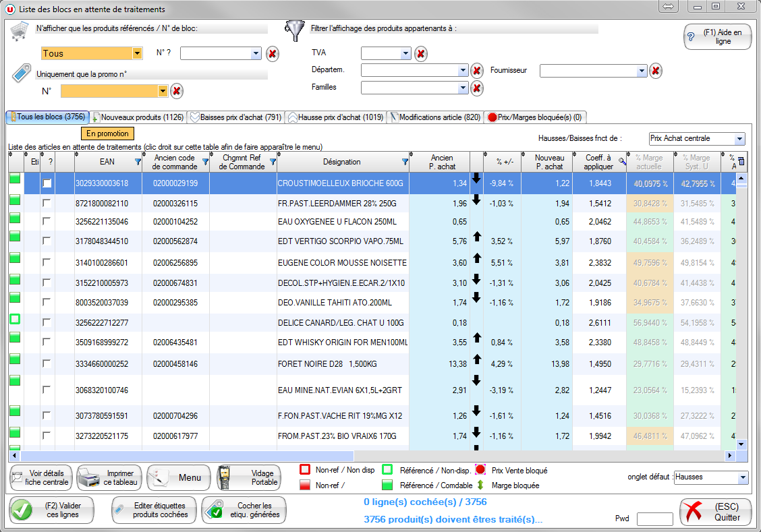Remove the promo N° filter with red X
This screenshot has height=532, width=761.
coord(176,91)
